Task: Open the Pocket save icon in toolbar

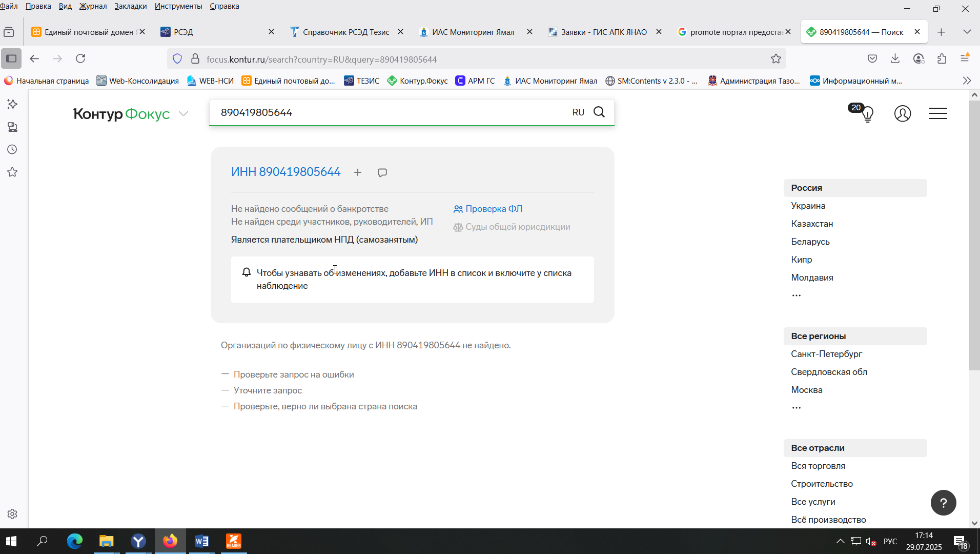Action: click(x=872, y=58)
